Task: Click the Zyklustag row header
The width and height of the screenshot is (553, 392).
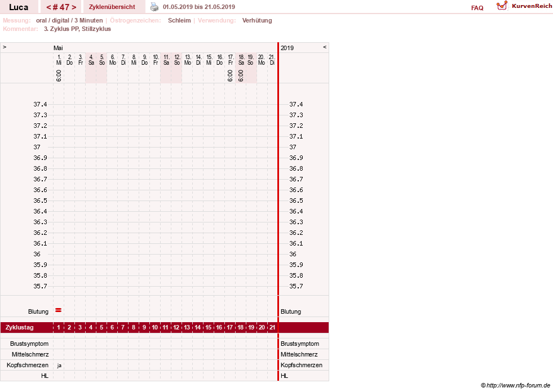Action: coord(19,327)
